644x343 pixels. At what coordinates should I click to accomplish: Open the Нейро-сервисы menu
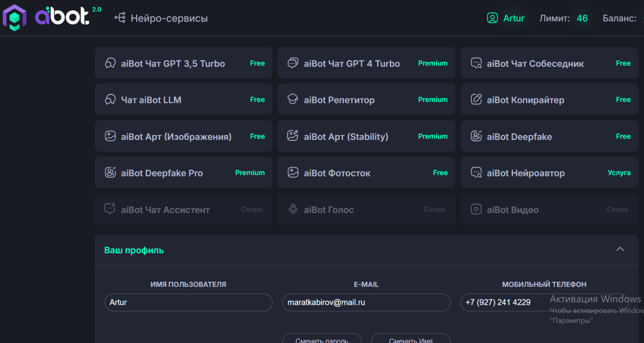point(161,18)
